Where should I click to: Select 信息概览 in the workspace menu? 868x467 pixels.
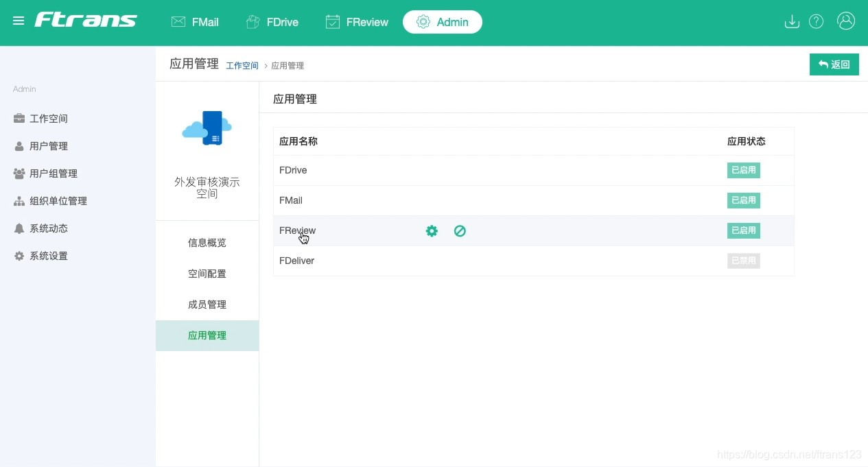pyautogui.click(x=207, y=243)
